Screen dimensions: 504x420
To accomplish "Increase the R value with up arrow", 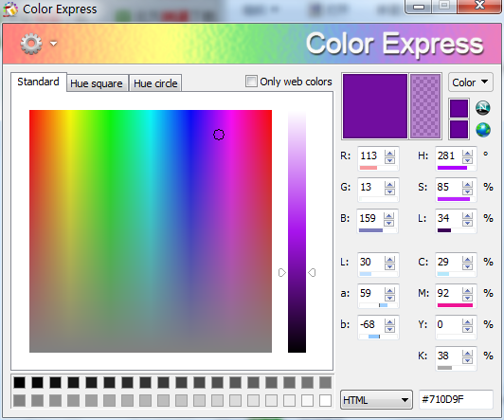I will (390, 154).
